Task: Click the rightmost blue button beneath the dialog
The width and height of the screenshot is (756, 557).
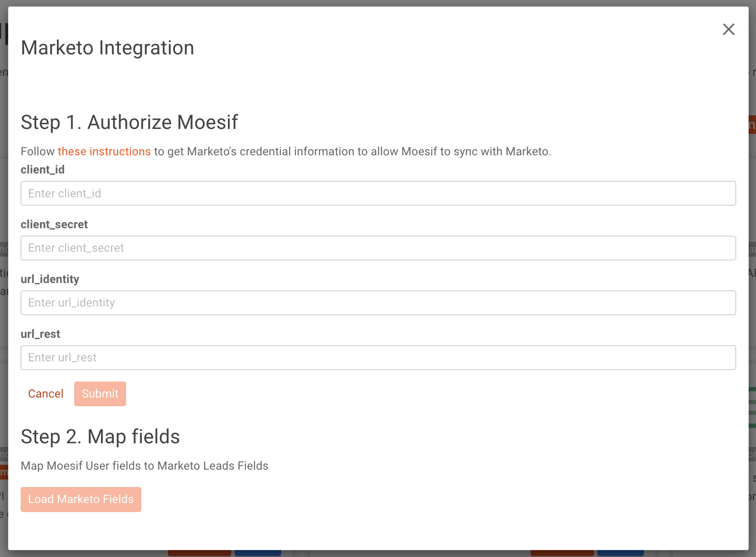Action: click(620, 553)
